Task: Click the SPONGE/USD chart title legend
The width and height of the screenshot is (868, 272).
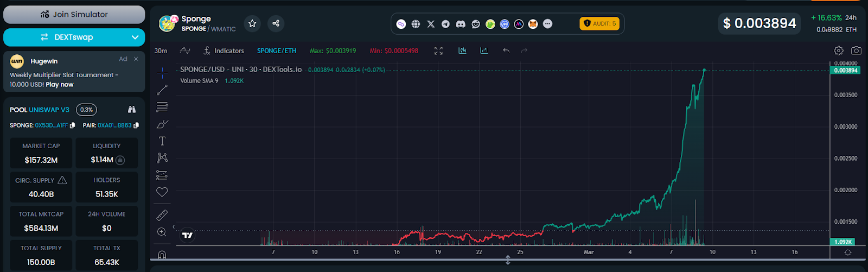Action: tap(240, 69)
